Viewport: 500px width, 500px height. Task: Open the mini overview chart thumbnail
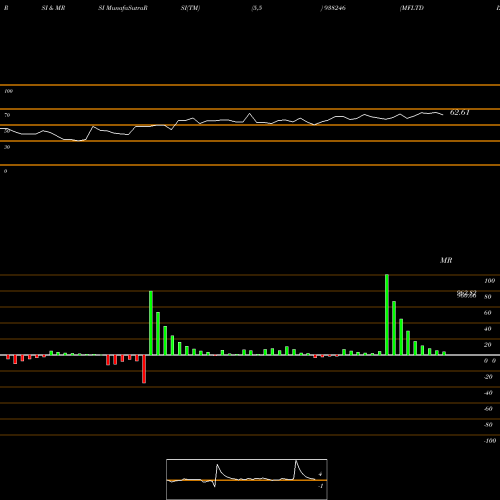pyautogui.click(x=247, y=479)
